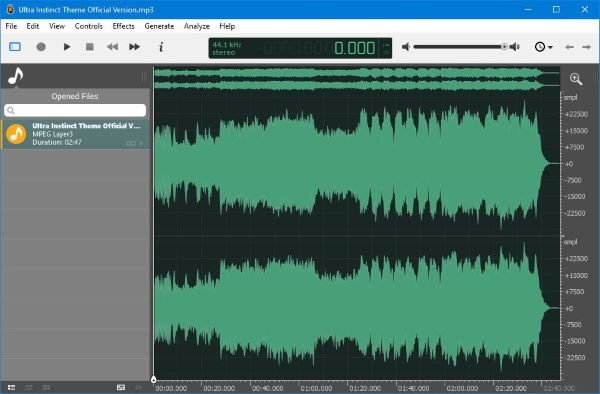This screenshot has height=394, width=600.
Task: Open the clock time-format dropdown
Action: coord(543,47)
